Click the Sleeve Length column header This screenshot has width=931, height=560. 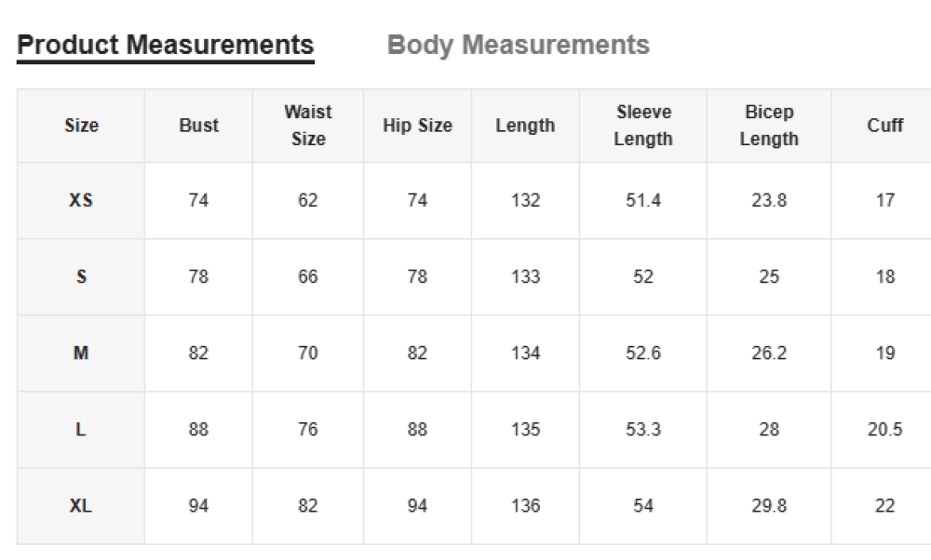(x=643, y=126)
